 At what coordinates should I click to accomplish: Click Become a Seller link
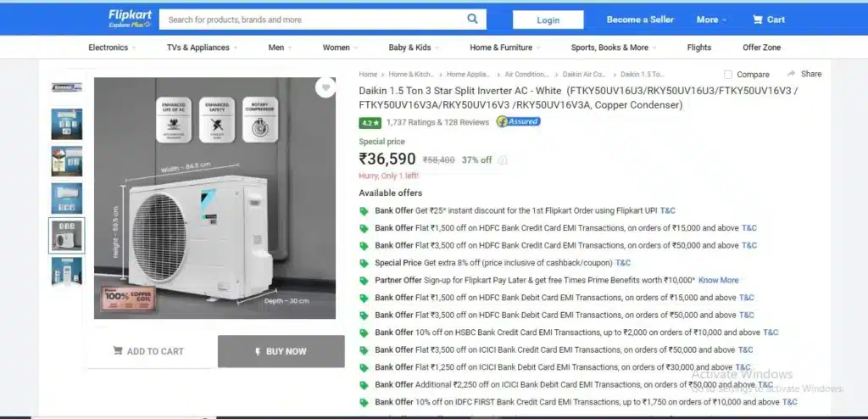pyautogui.click(x=640, y=20)
